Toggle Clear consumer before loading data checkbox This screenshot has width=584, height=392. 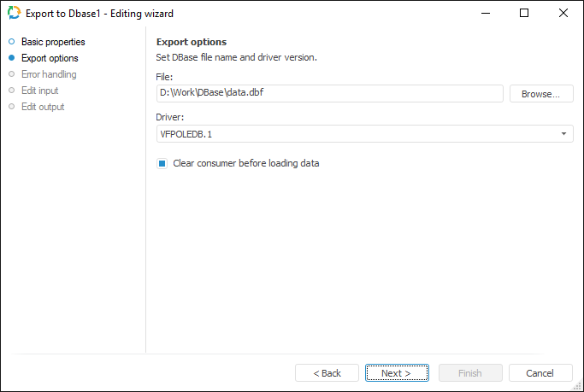(x=162, y=163)
